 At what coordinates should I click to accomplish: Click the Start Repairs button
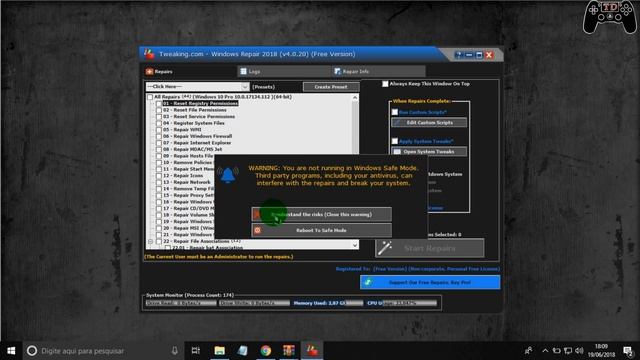430,248
